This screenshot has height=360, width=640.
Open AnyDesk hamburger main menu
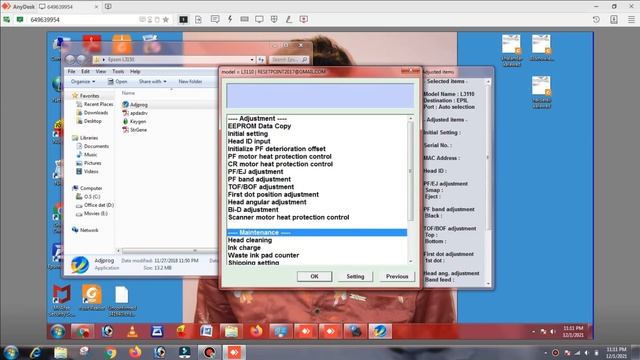[631, 19]
